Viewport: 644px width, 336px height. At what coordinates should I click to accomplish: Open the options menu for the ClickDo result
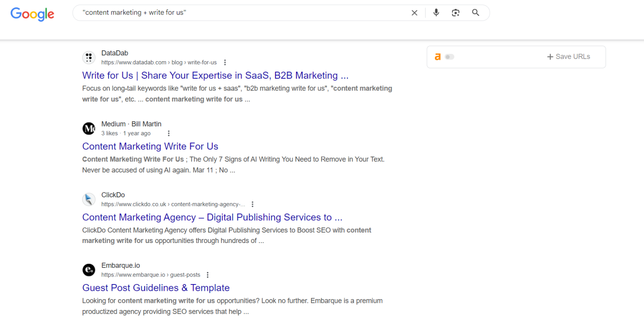coord(252,204)
